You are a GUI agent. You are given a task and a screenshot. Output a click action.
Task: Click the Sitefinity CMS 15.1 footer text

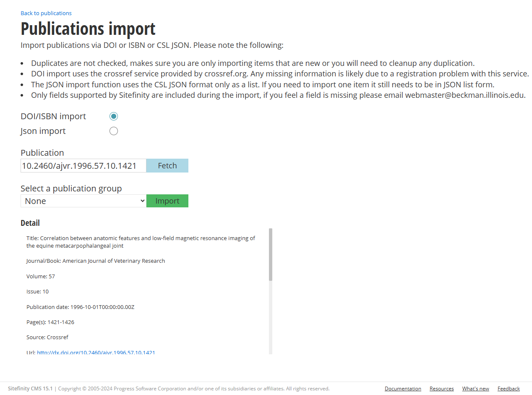coord(30,389)
